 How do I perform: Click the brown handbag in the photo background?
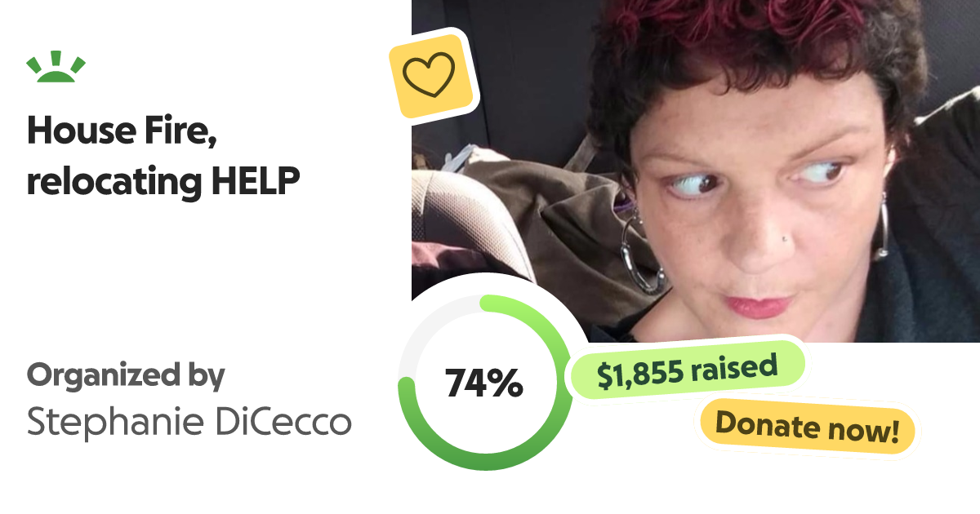(x=539, y=212)
